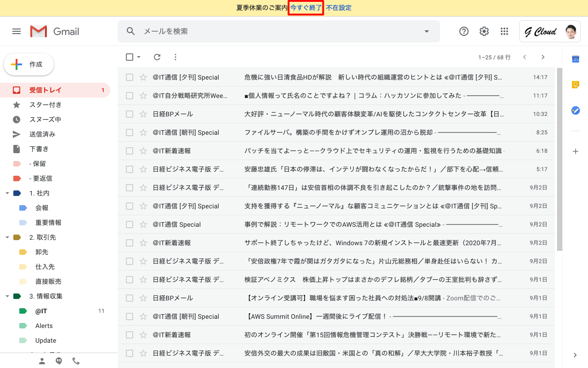Open the Support help icon

click(464, 31)
